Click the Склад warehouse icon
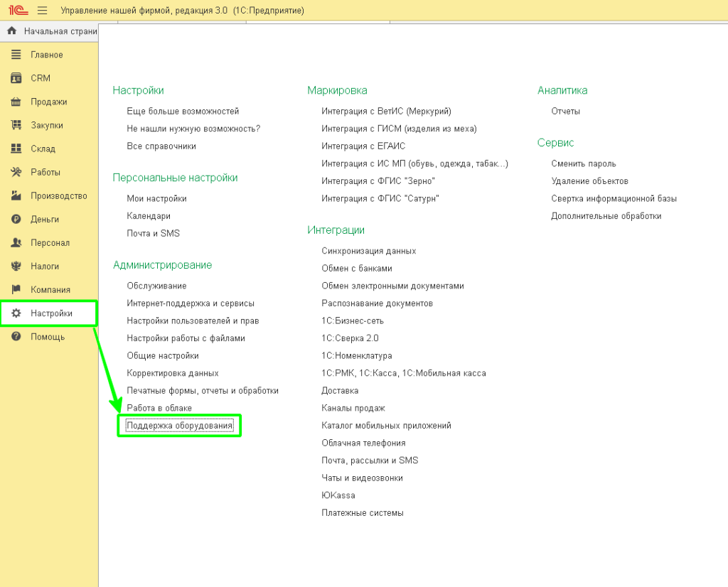This screenshot has width=728, height=587. pos(16,149)
